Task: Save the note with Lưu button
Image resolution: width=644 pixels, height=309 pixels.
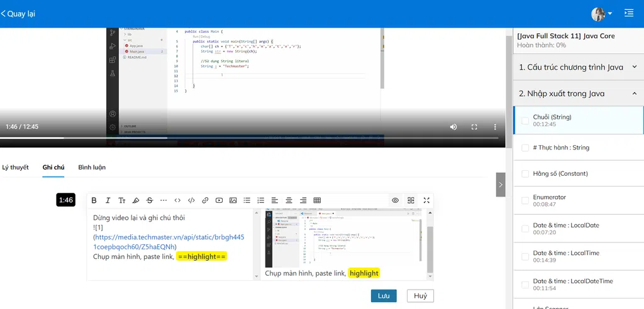Action: coord(384,296)
